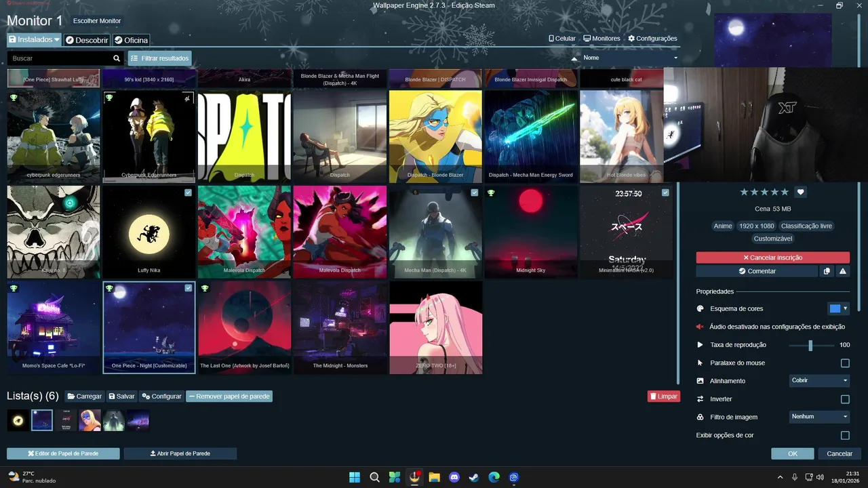Select the ZERO TWO wallpaper thumbnail

click(x=435, y=328)
